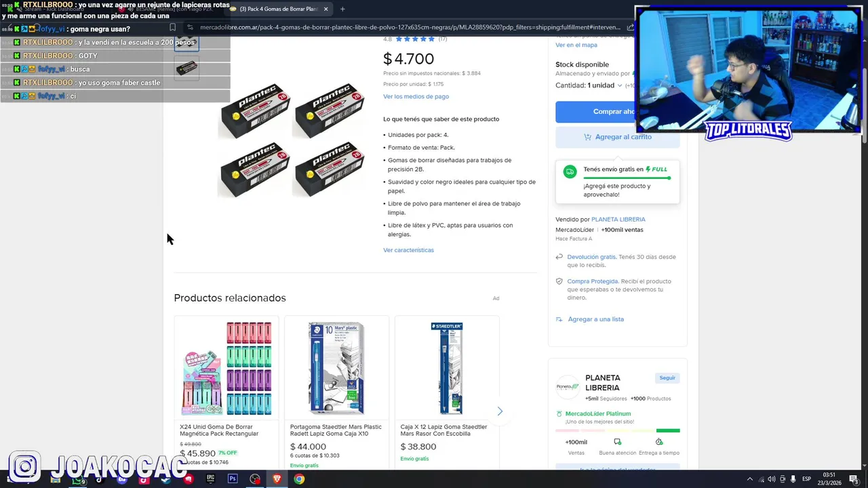Show hidden system tray icons

749,479
